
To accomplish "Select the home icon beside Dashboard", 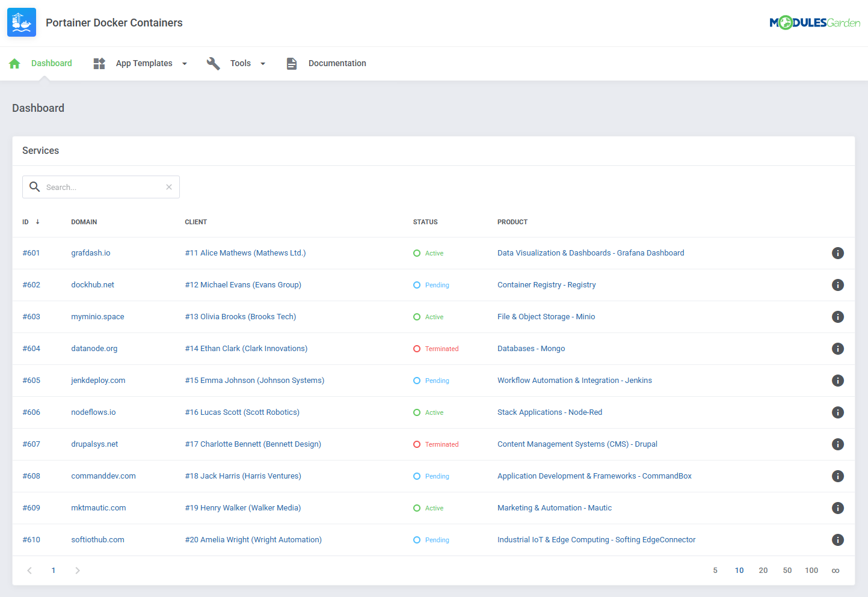I will click(x=14, y=63).
